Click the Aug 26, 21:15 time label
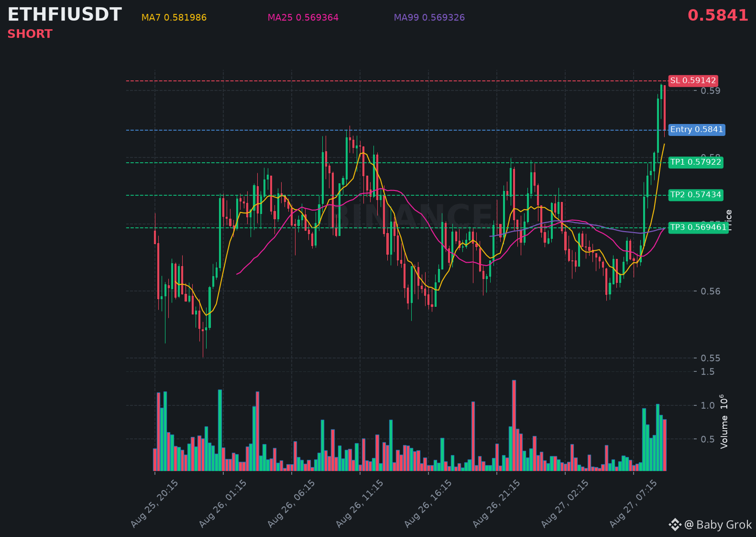The height and width of the screenshot is (537, 756). (496, 504)
